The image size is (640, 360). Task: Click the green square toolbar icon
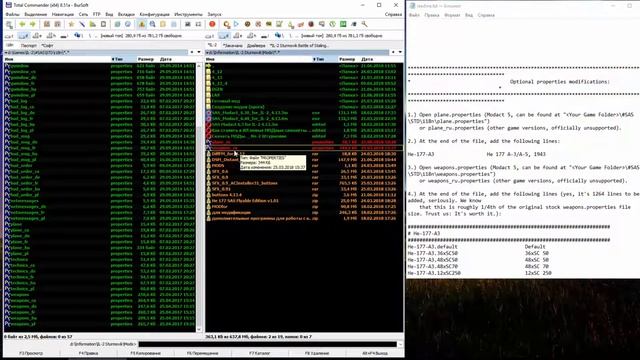click(x=343, y=24)
